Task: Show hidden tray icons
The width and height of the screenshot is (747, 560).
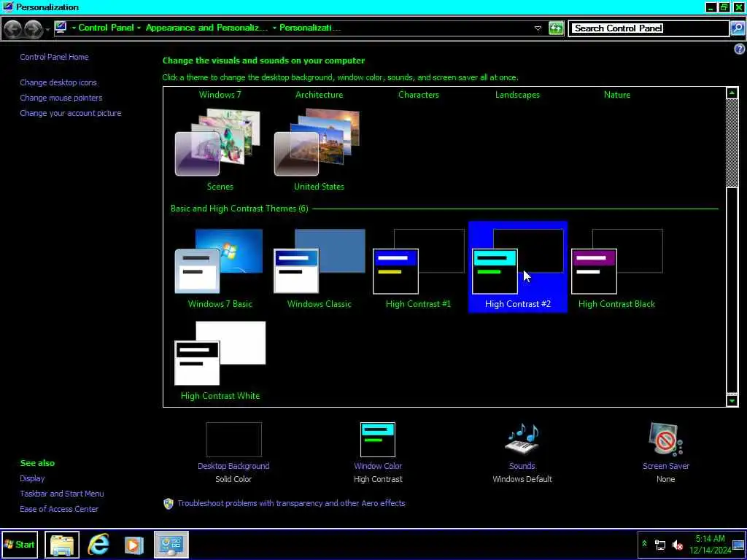Action: point(645,544)
